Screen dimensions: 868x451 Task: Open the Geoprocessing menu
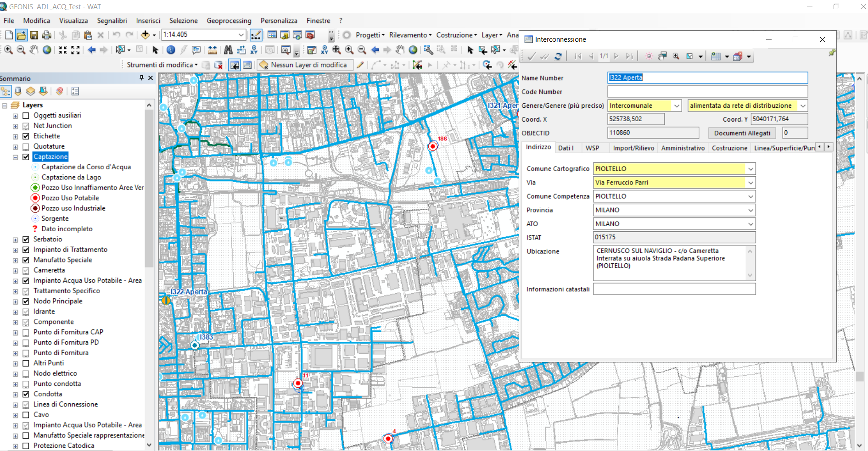(x=229, y=21)
